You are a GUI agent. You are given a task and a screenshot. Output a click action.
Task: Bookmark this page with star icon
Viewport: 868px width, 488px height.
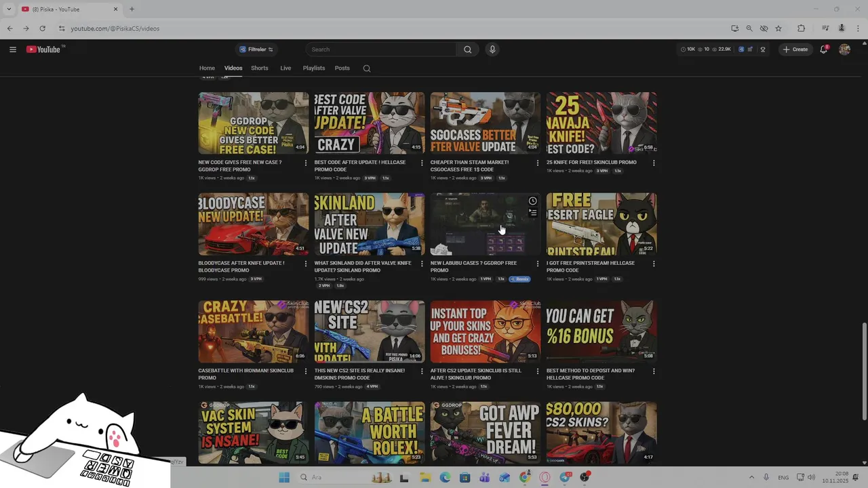coord(778,28)
